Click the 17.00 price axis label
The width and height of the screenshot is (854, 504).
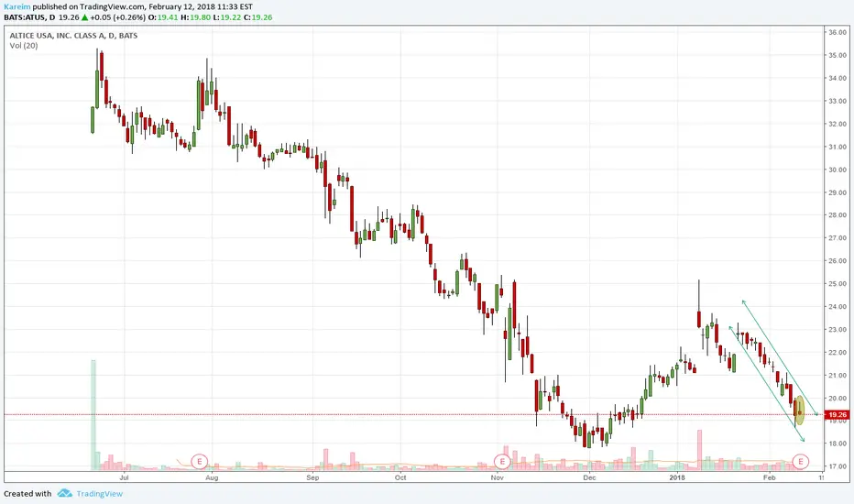pyautogui.click(x=838, y=466)
